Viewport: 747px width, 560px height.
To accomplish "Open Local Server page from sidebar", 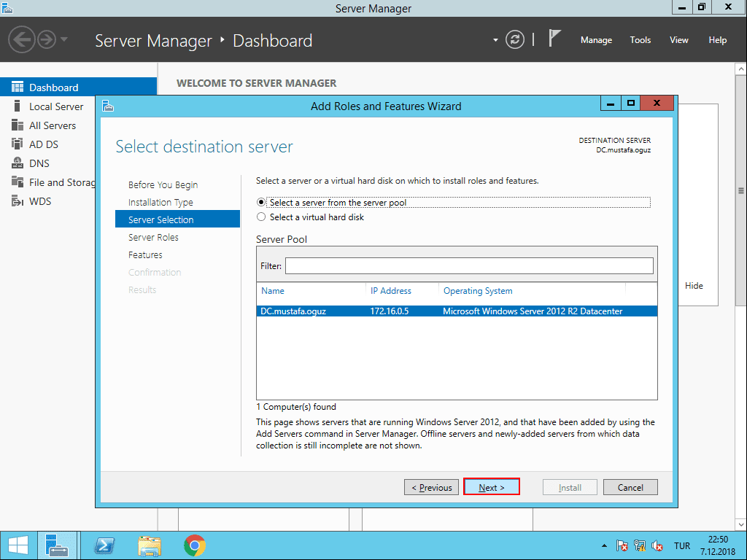I will (x=56, y=106).
